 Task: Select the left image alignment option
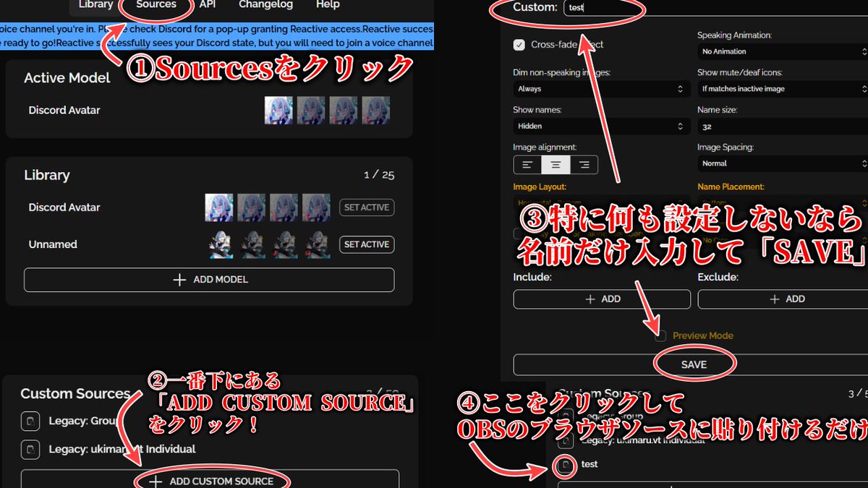(528, 164)
